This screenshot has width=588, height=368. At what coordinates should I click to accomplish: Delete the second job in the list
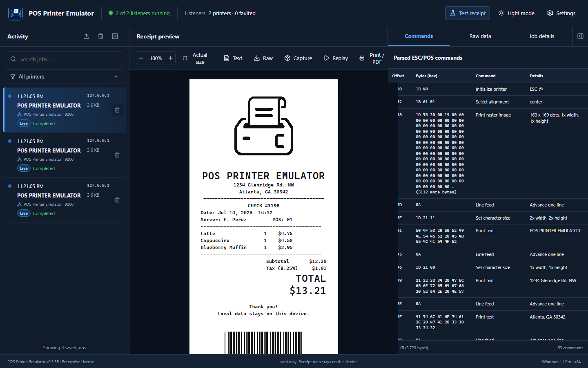[x=117, y=155]
